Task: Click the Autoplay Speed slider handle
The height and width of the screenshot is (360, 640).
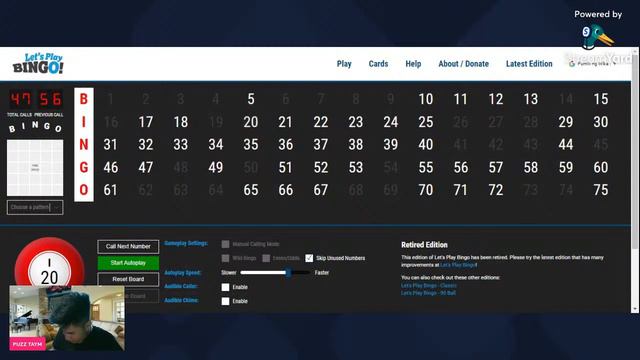Action: coord(288,273)
